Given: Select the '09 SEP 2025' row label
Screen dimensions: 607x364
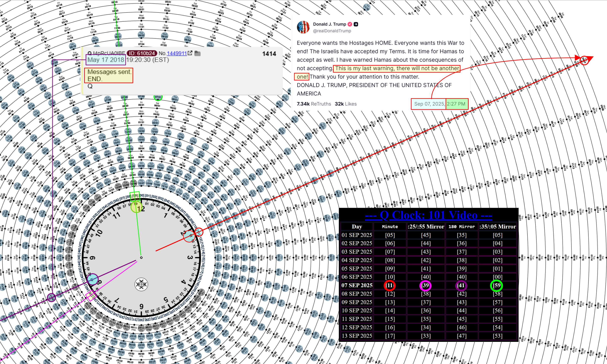Looking at the screenshot, I should pos(357,302).
